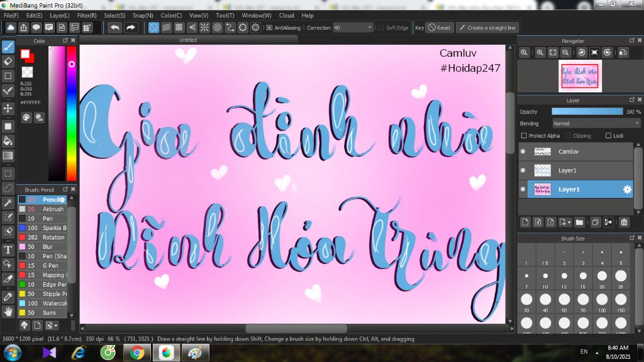Enable the layer Lock checkbox

pos(608,136)
